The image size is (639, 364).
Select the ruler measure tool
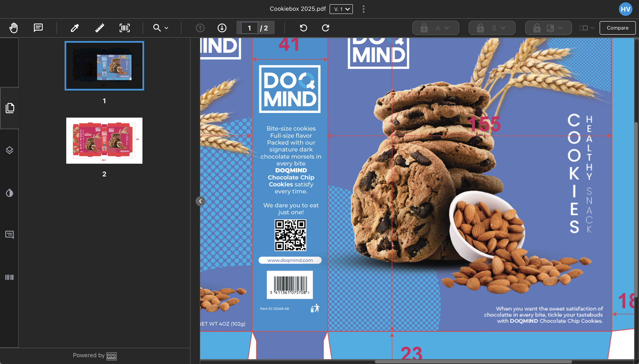pos(99,28)
